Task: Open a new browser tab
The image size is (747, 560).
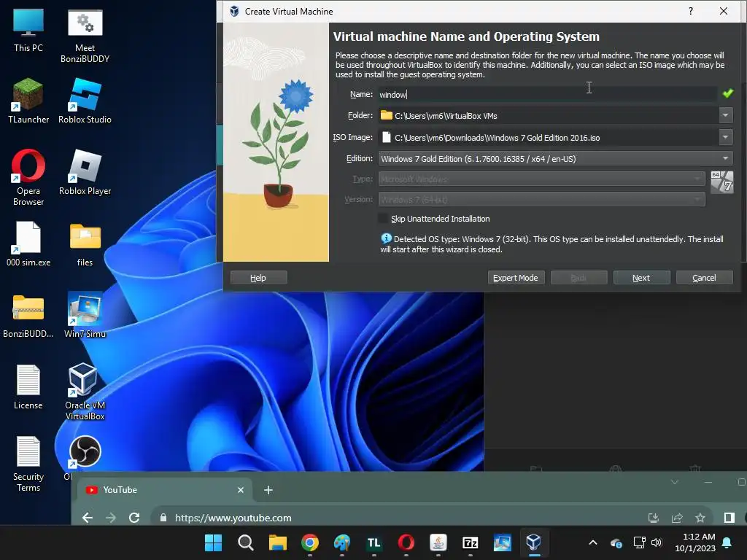Action: pos(268,490)
